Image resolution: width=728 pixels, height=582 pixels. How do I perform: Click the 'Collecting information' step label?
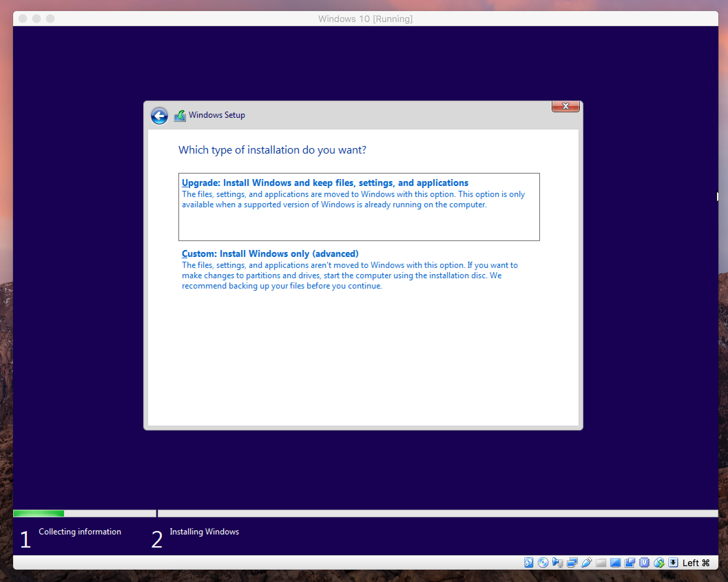tap(80, 532)
